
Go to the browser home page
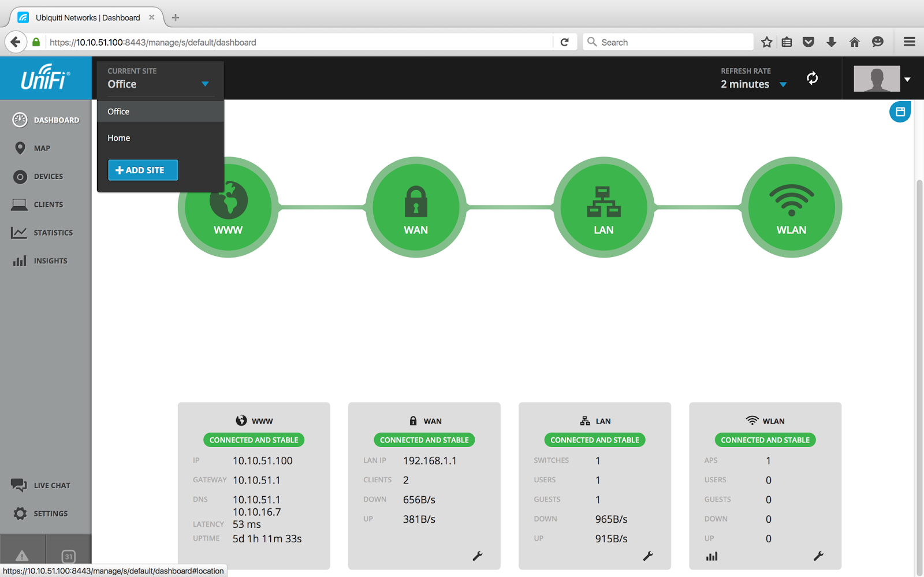(855, 42)
